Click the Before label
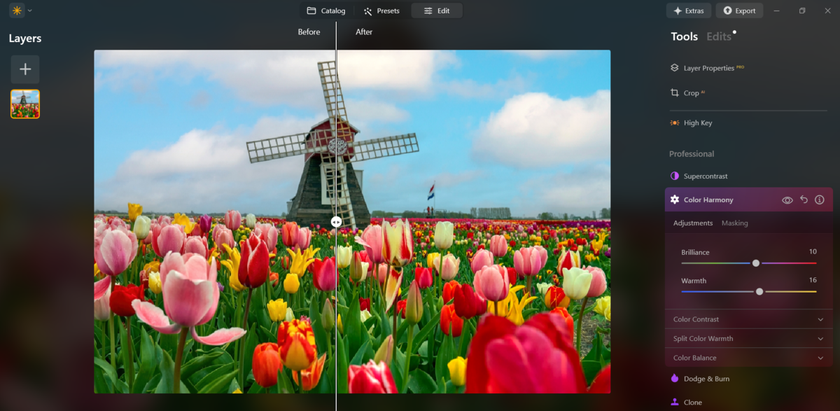The height and width of the screenshot is (411, 840). click(309, 32)
